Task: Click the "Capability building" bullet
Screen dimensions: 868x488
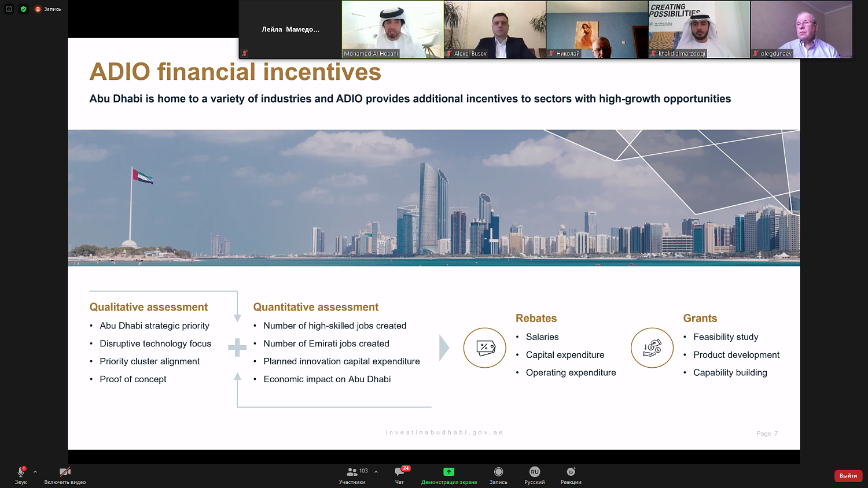Action: (730, 373)
